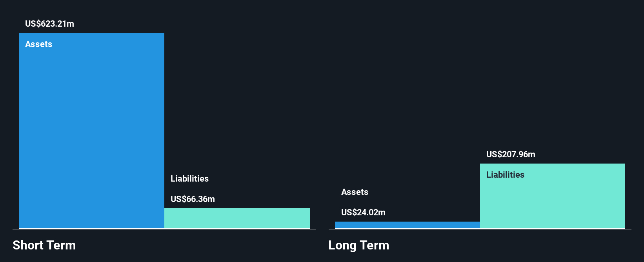Image resolution: width=644 pixels, height=262 pixels.
Task: Click the word Term in Short Term
Action: 62,245
